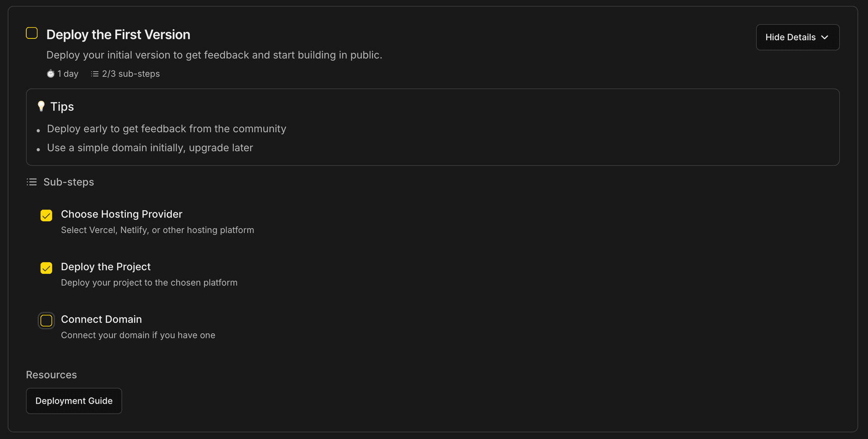Click the Choose Hosting Provider label

(122, 214)
